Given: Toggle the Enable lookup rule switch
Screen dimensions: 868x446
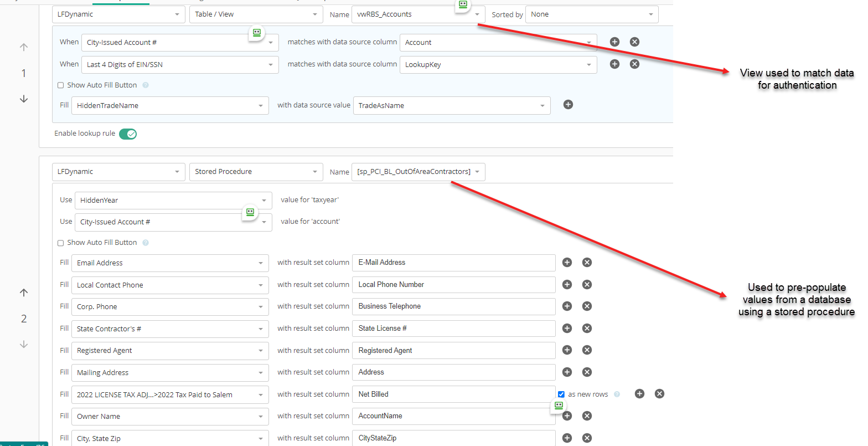Looking at the screenshot, I should click(x=128, y=134).
